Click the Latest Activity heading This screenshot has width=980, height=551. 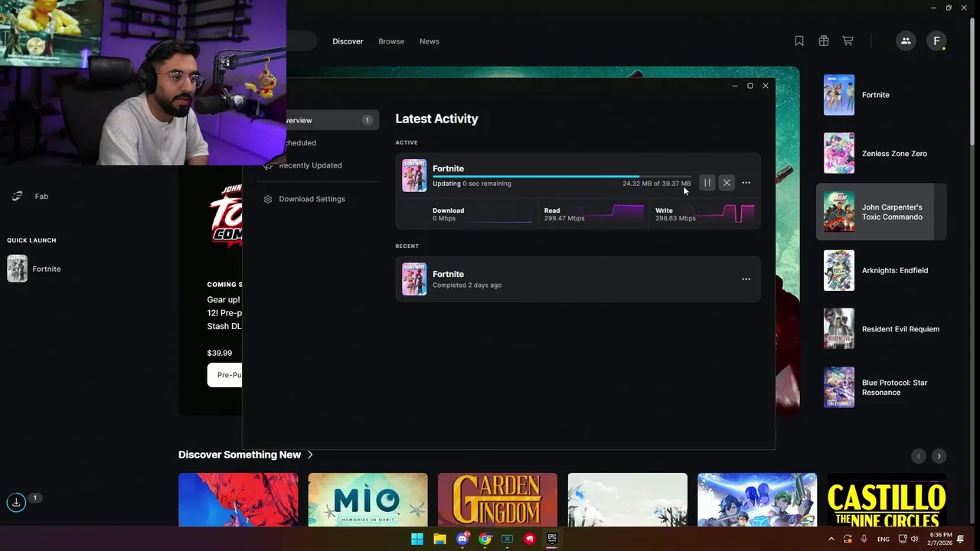point(436,119)
